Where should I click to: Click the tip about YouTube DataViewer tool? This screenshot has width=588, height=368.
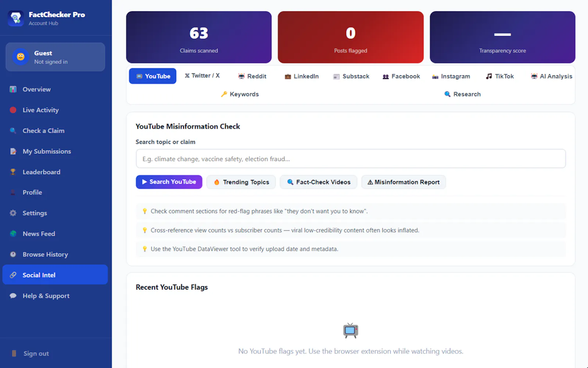pyautogui.click(x=351, y=249)
